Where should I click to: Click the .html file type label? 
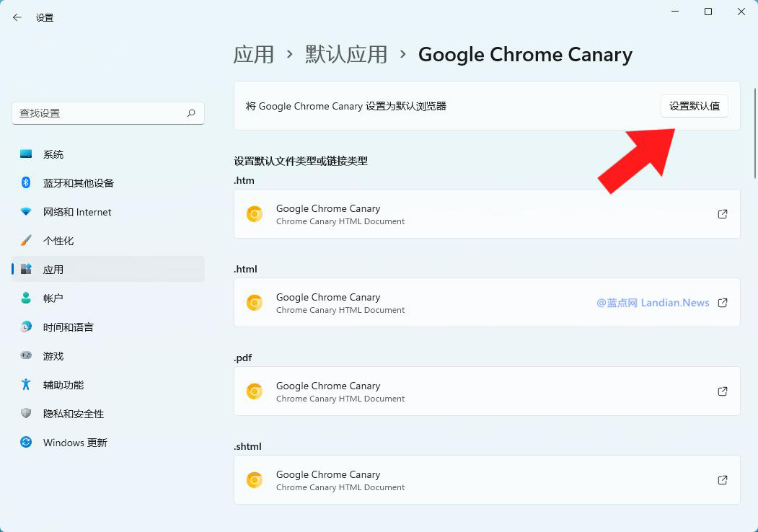(x=246, y=269)
